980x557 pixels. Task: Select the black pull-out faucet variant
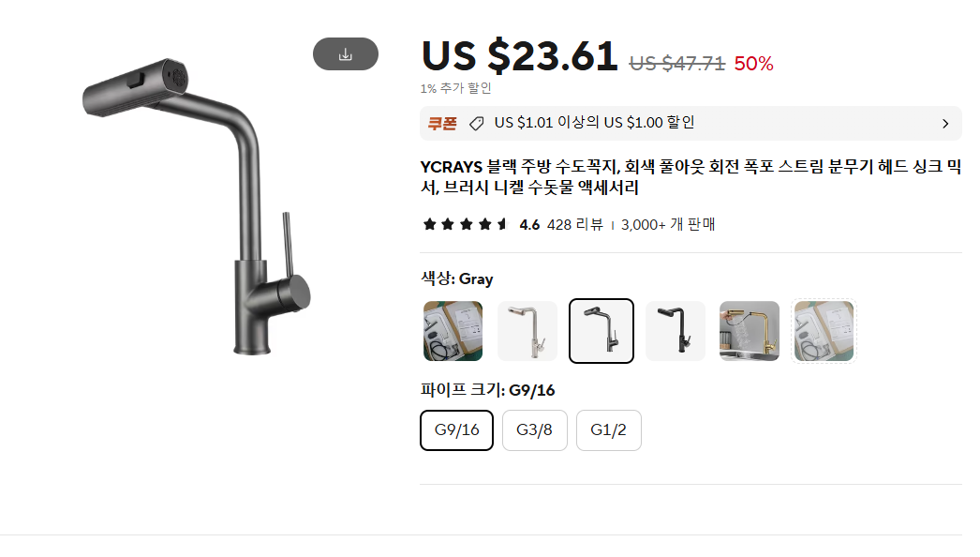(675, 330)
